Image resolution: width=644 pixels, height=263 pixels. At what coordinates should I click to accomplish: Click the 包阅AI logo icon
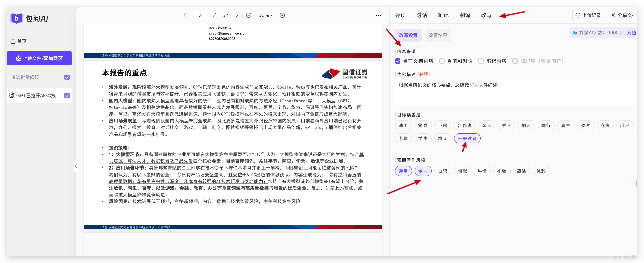(16, 18)
